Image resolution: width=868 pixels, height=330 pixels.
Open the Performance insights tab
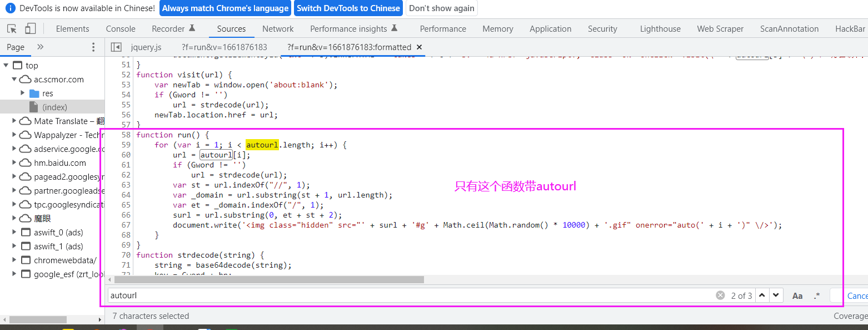point(354,29)
